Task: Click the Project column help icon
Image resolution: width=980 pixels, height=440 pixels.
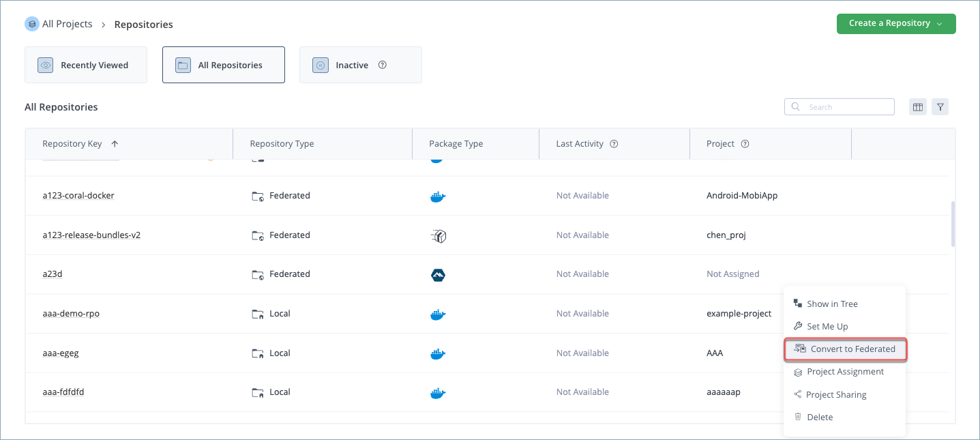Action: coord(745,144)
